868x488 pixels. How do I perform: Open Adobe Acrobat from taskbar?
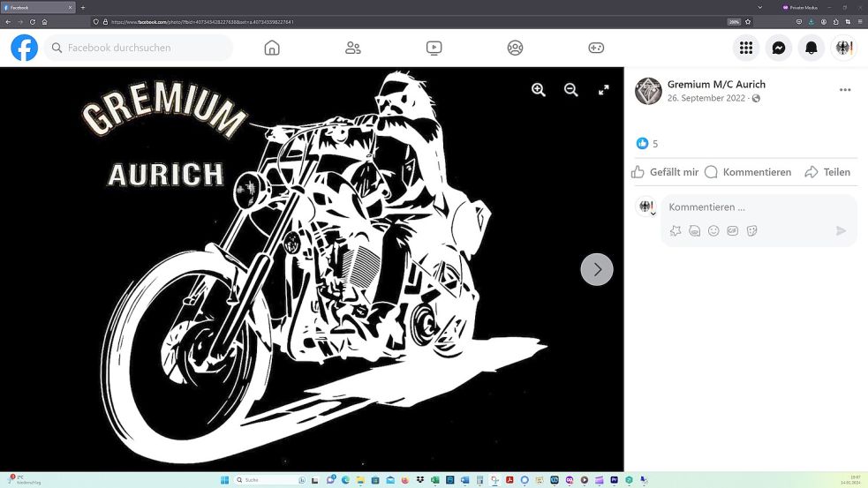click(x=509, y=480)
